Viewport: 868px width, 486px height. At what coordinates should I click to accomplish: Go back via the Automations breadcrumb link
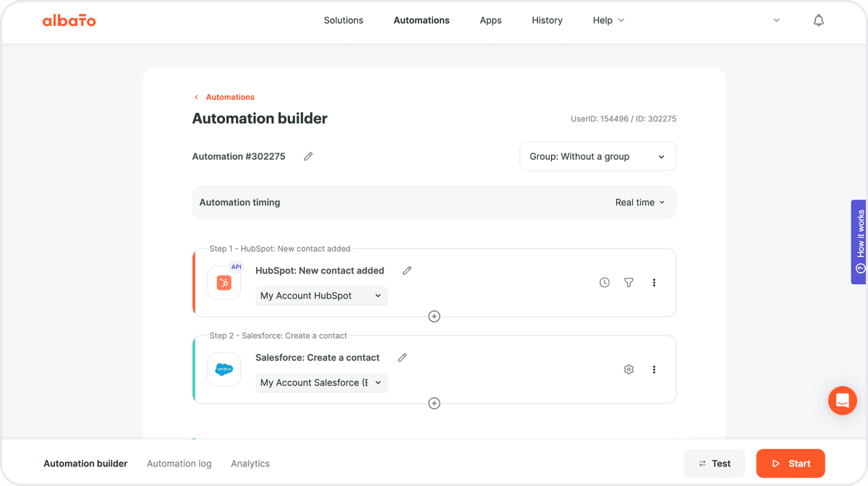224,97
